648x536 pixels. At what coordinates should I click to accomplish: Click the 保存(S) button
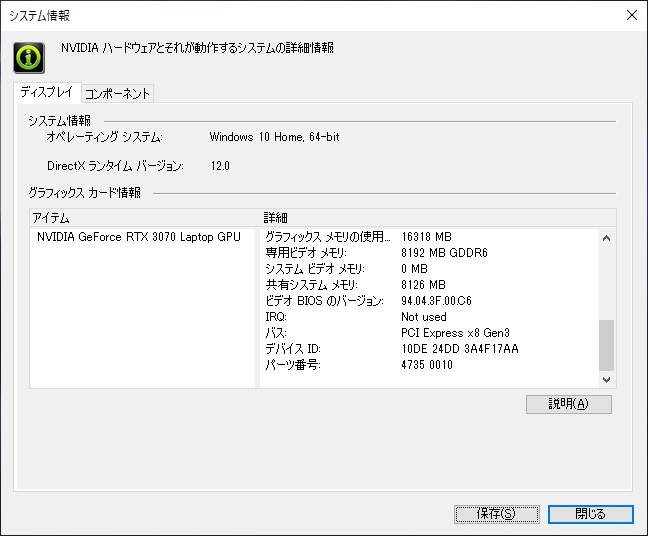[497, 514]
